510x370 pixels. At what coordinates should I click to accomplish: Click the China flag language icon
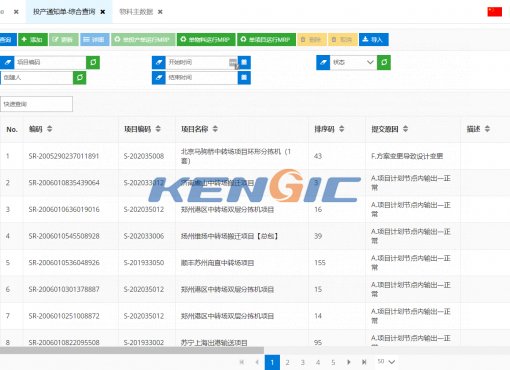(x=495, y=12)
